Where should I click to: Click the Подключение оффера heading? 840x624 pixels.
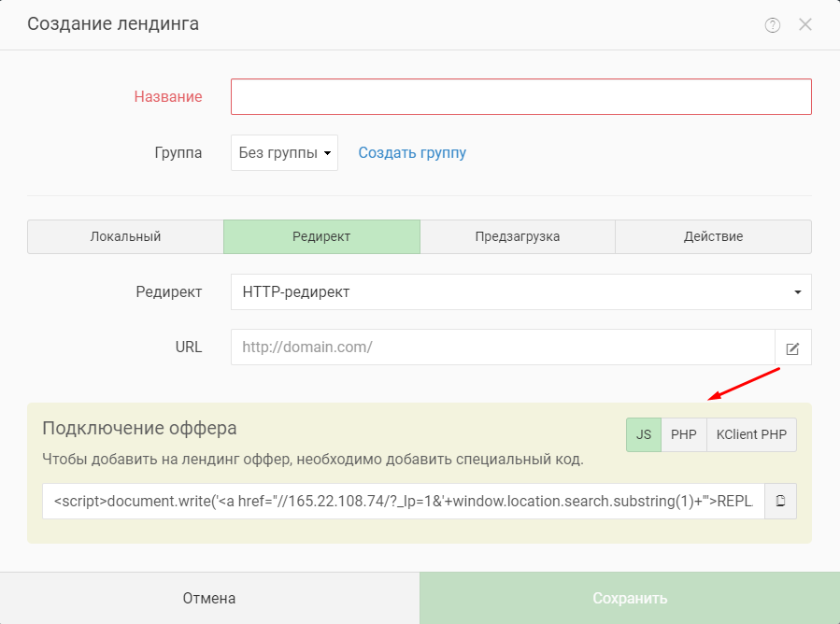point(139,429)
